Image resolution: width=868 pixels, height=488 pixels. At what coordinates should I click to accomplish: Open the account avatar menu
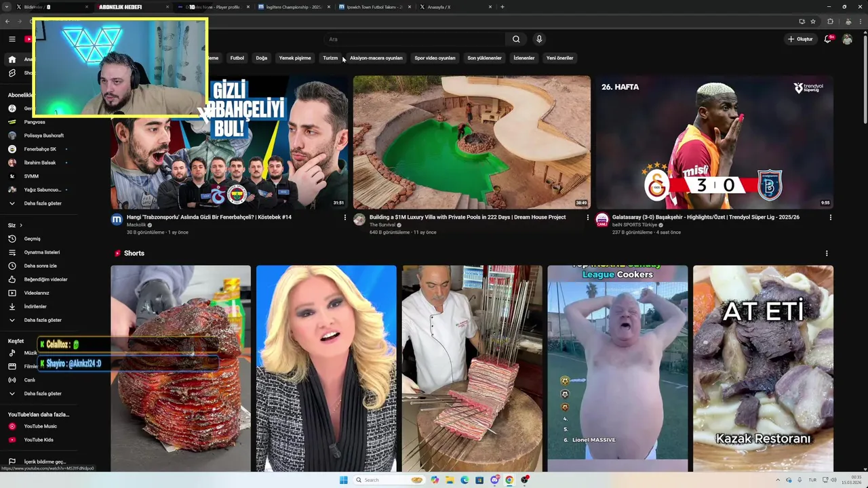click(847, 39)
